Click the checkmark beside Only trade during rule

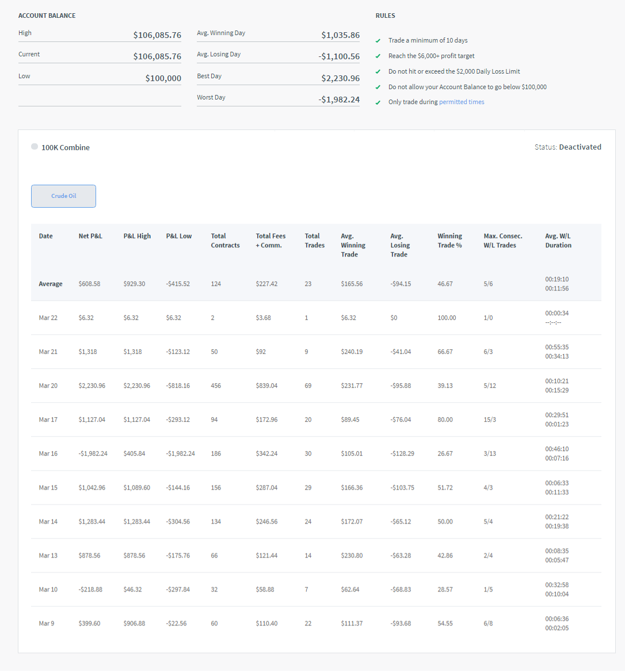pyautogui.click(x=378, y=102)
